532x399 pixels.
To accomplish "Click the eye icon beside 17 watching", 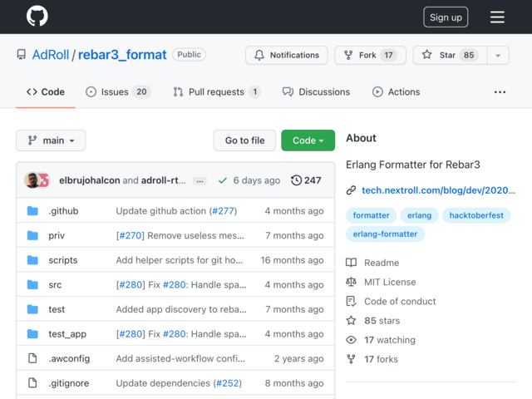I will click(351, 340).
